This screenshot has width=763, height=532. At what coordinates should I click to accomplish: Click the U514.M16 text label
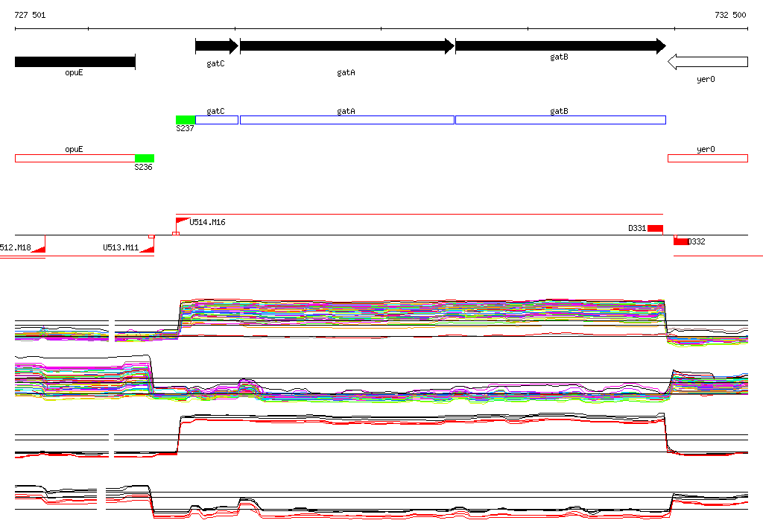[207, 223]
